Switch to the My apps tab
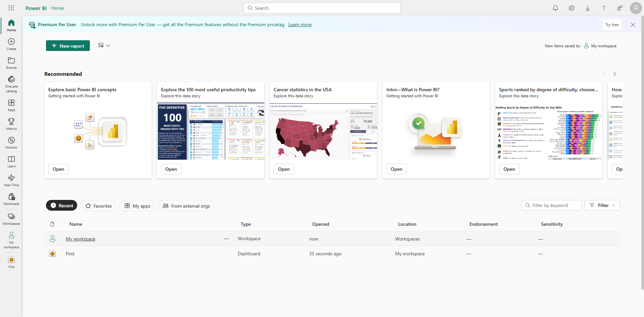 (x=137, y=206)
